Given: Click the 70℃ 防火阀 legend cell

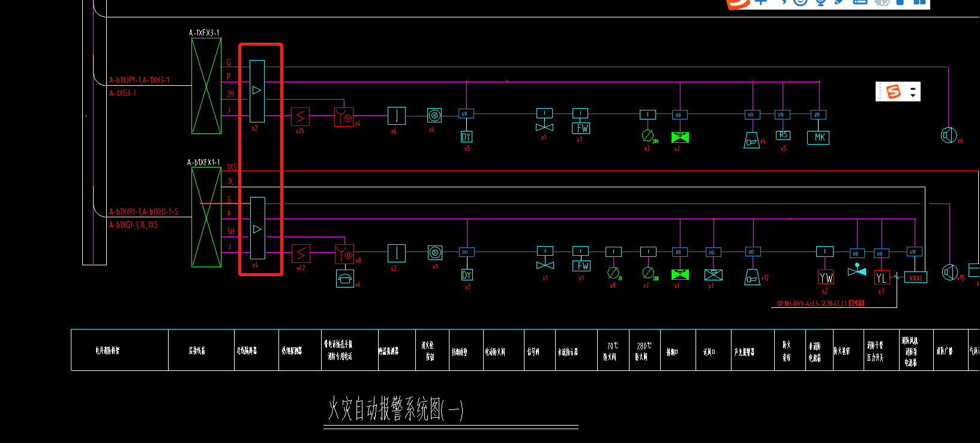Looking at the screenshot, I should [x=613, y=351].
